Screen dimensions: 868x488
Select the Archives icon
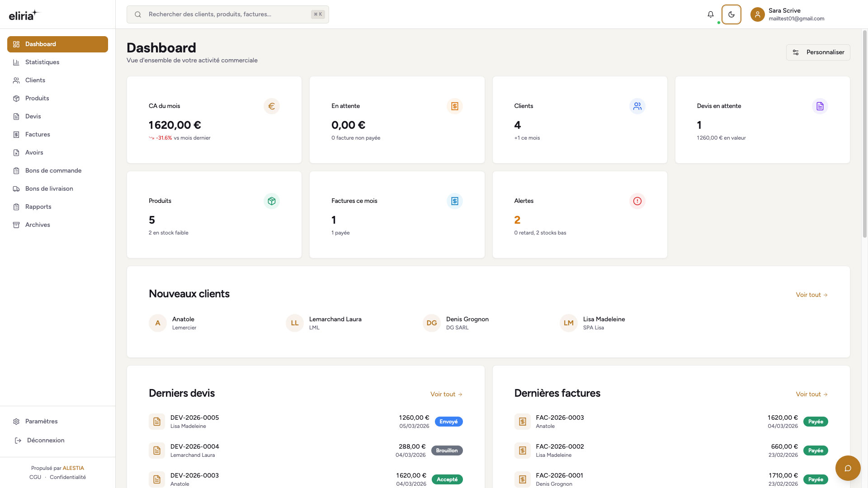click(x=16, y=225)
